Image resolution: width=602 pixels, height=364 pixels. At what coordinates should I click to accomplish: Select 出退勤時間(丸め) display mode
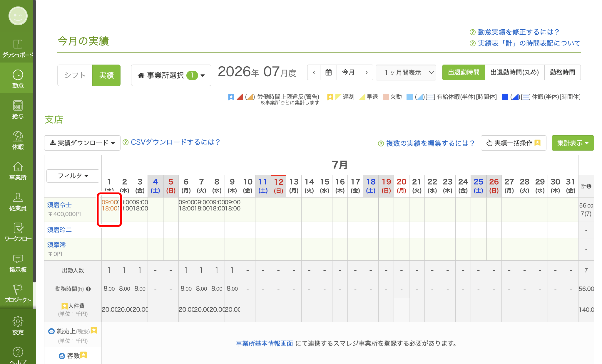click(515, 72)
